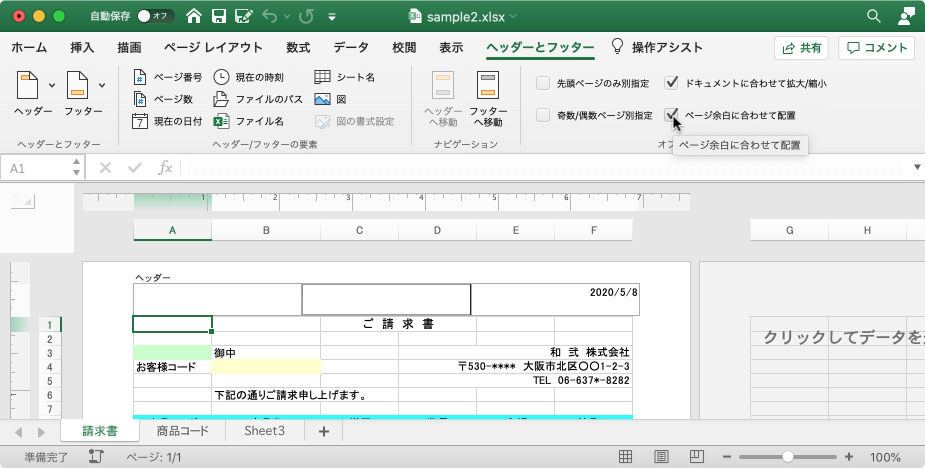Click the save-as edit icon
The height and width of the screenshot is (468, 925).
tap(243, 16)
